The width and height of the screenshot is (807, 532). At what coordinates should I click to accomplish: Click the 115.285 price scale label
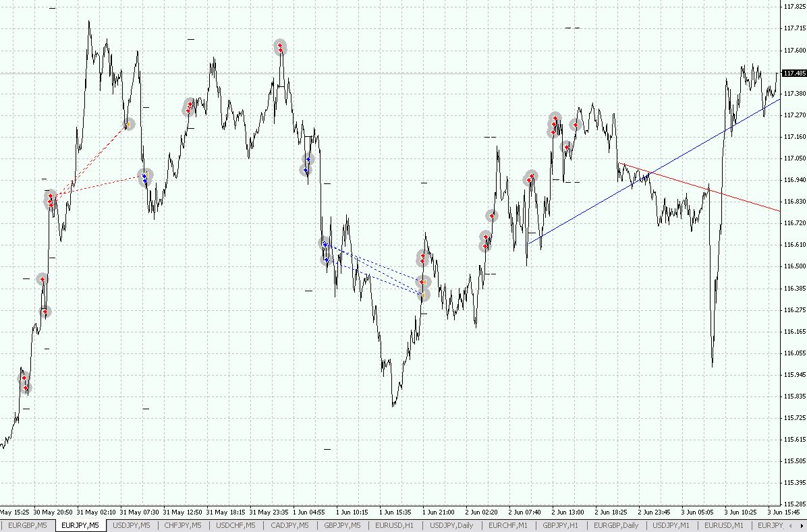pos(795,504)
